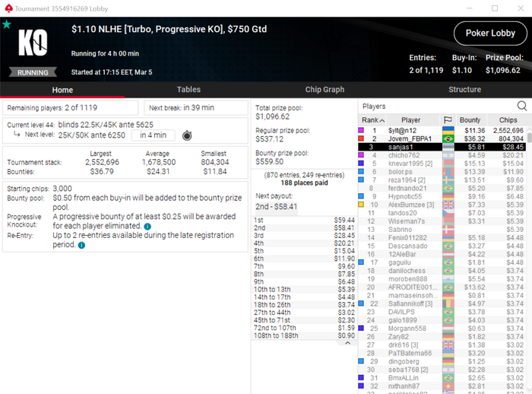Screen dimensions: 532x394
Task: Click the 10th to 13th payout row
Action: (304, 289)
